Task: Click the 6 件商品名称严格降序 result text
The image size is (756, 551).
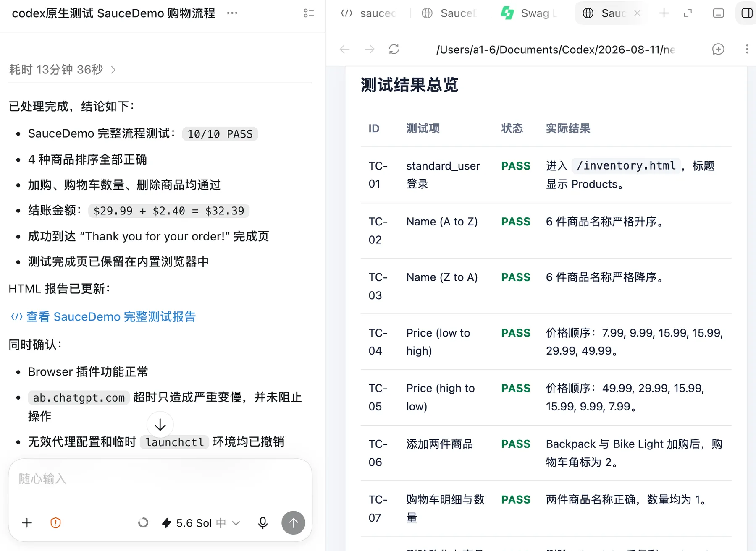Action: tap(604, 277)
